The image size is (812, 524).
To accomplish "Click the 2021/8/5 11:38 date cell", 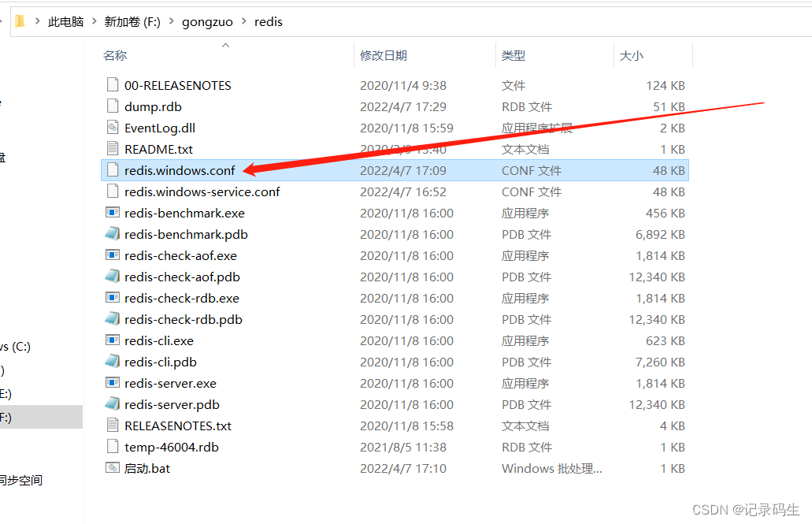I will (x=403, y=447).
